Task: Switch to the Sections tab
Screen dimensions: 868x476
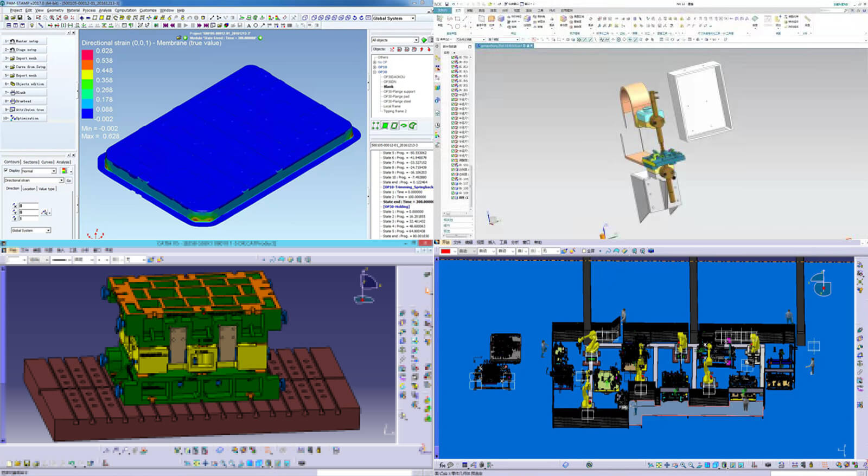Action: click(x=30, y=162)
